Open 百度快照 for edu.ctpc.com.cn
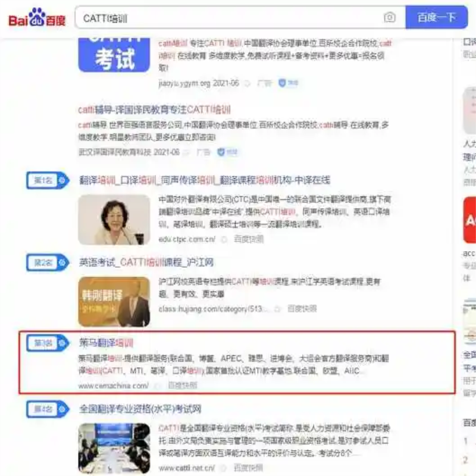Image resolution: width=476 pixels, height=476 pixels. [249, 239]
